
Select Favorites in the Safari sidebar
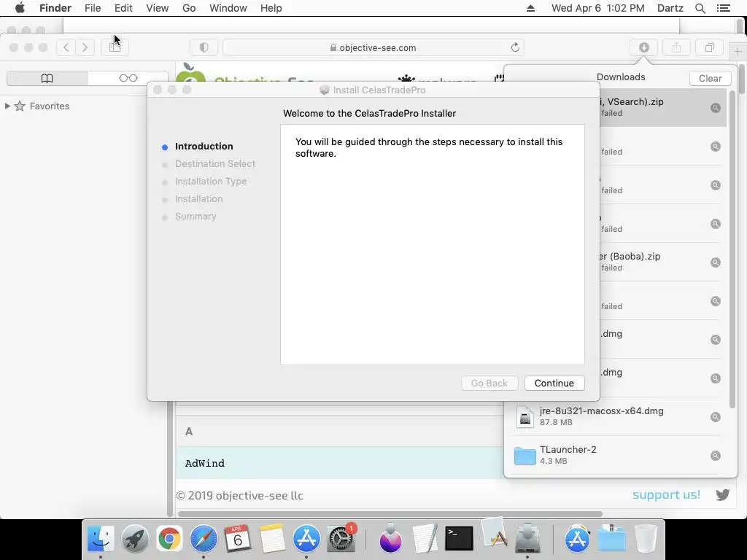pos(50,106)
